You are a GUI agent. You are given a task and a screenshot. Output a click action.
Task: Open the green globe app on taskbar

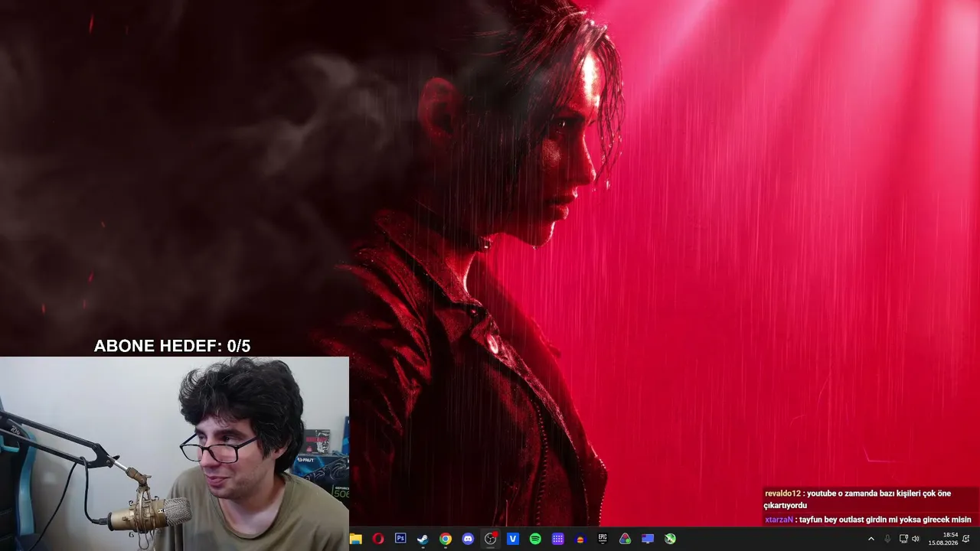point(671,539)
